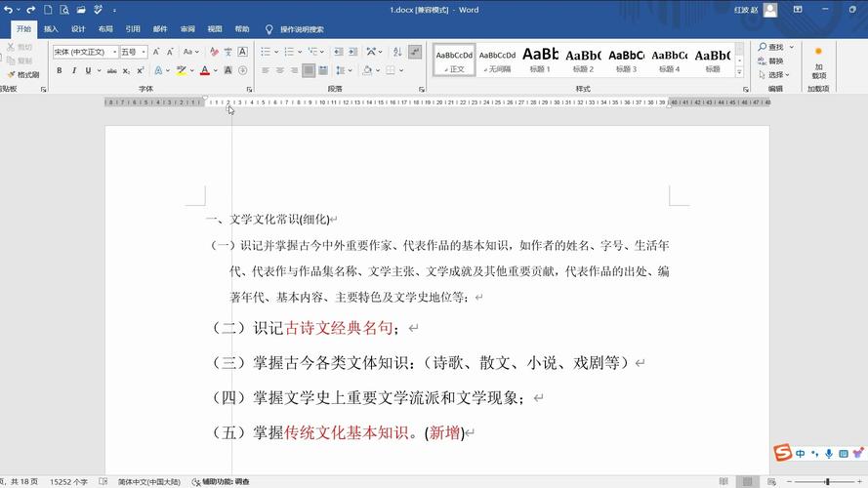The width and height of the screenshot is (868, 488).
Task: Click the Undo icon in quick access toolbar
Action: (8, 10)
